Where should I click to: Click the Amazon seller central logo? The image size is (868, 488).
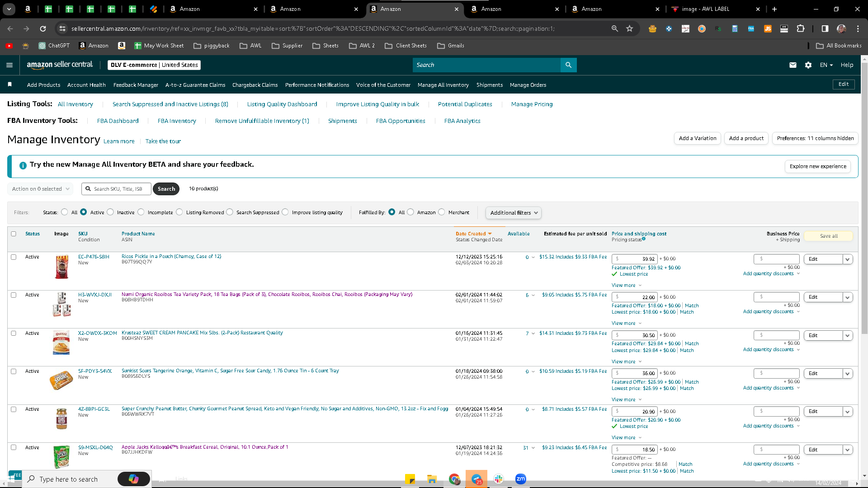tap(60, 65)
